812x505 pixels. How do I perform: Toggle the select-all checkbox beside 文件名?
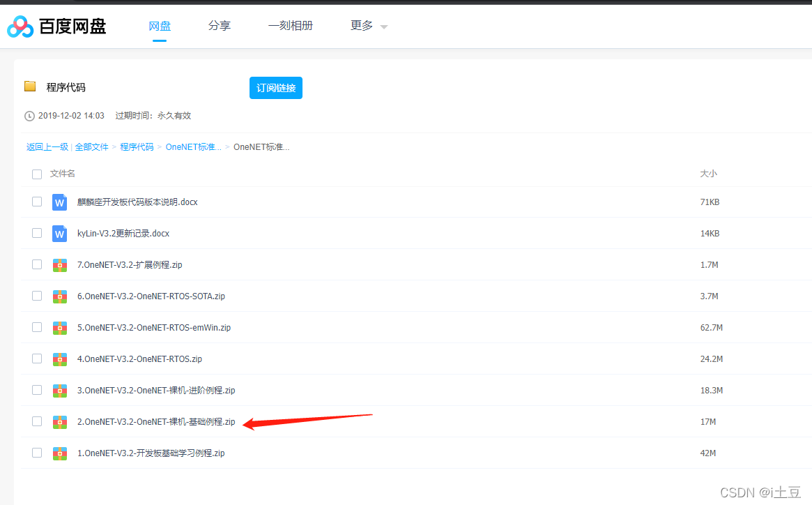(x=37, y=174)
